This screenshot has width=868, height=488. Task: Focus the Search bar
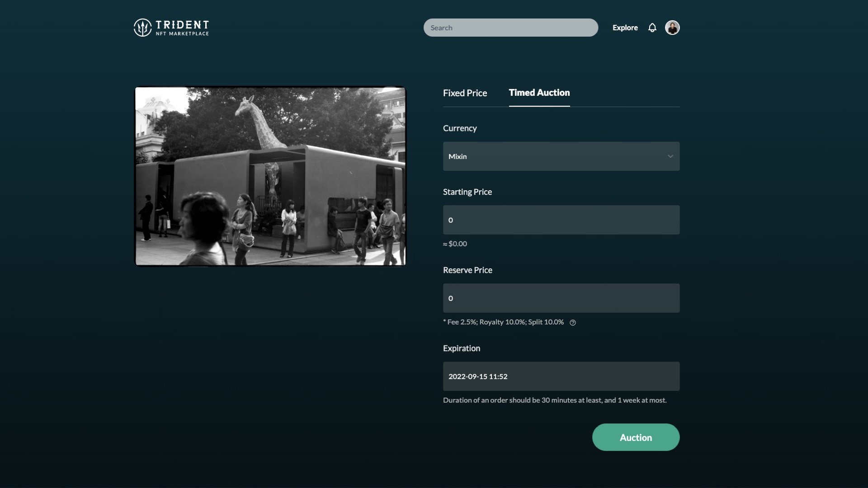point(510,28)
